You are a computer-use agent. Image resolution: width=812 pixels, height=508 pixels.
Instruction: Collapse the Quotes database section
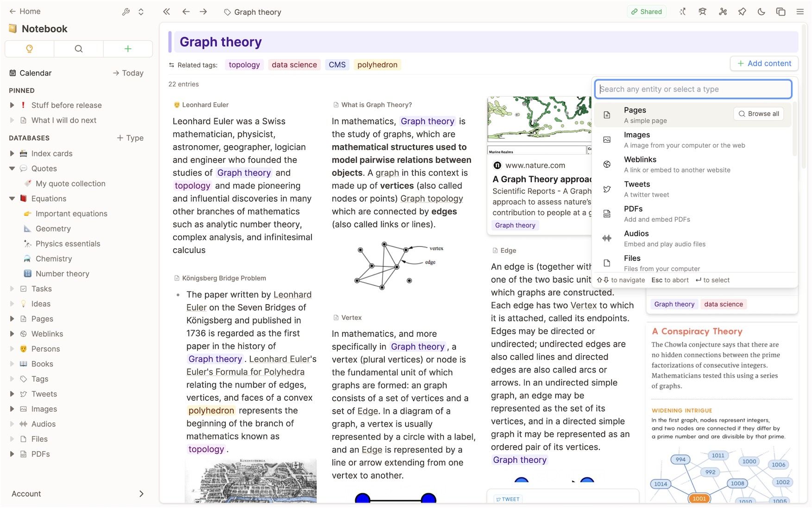pos(12,168)
